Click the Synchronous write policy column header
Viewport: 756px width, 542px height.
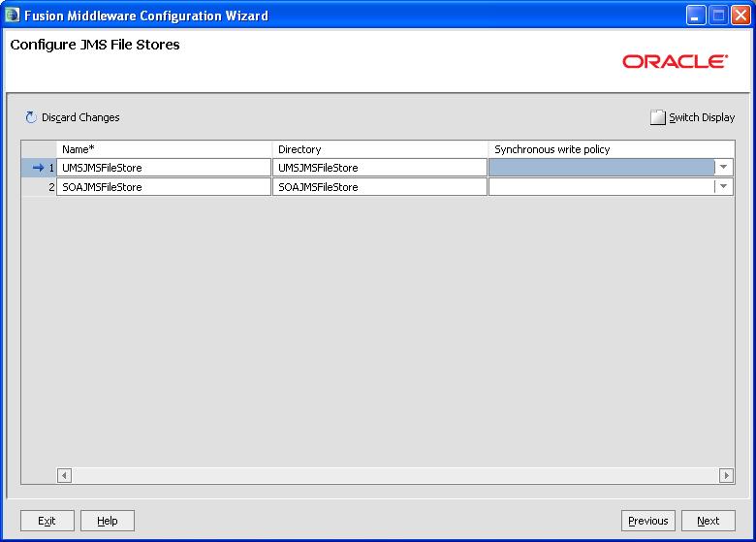612,149
